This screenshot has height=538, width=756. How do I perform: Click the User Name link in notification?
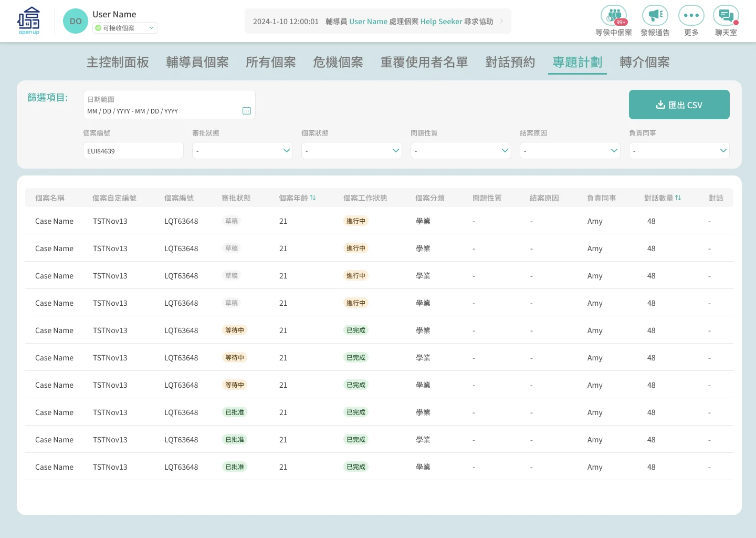tap(368, 22)
